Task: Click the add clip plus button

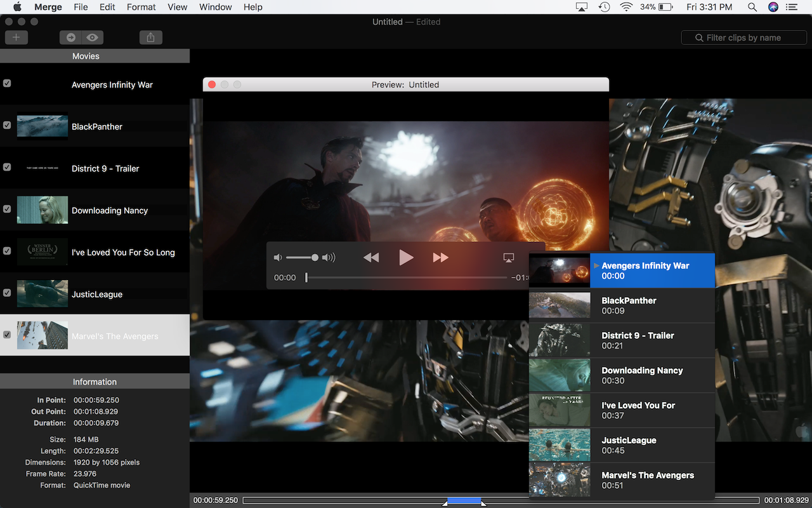Action: coord(16,37)
